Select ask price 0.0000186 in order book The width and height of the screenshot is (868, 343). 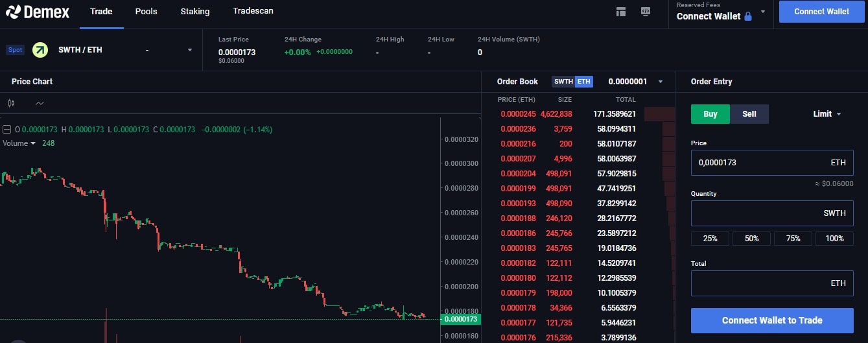tap(519, 233)
